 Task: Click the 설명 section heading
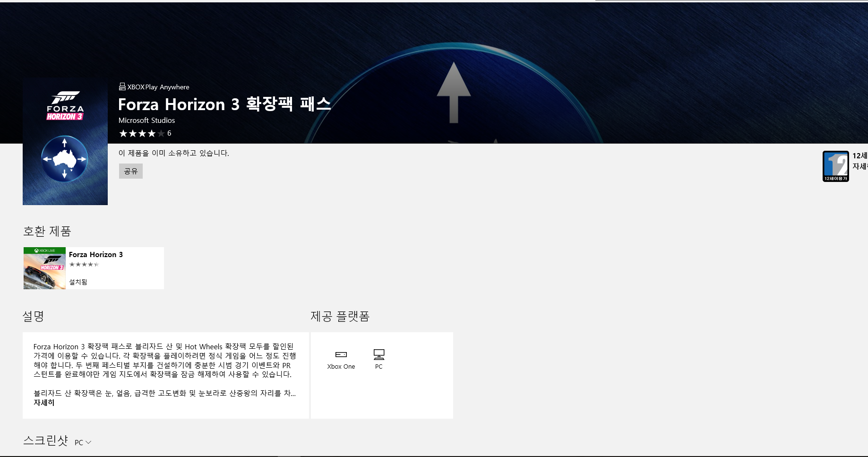click(x=33, y=316)
